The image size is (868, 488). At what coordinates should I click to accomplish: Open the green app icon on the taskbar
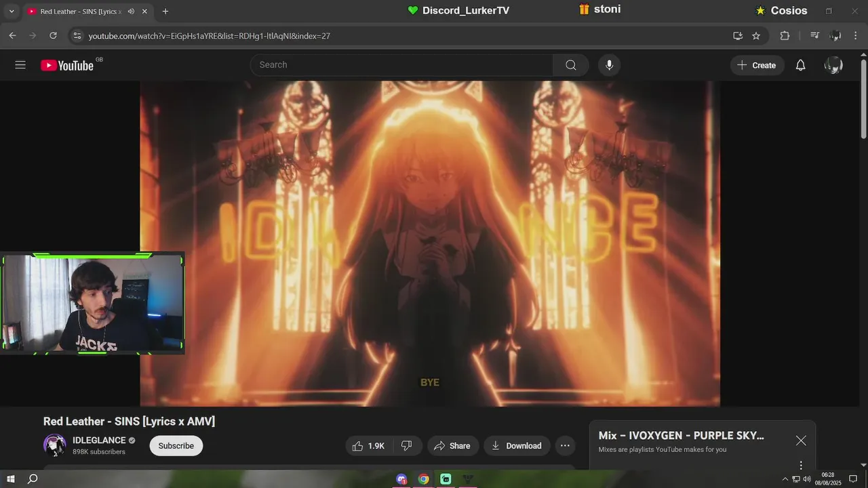446,479
